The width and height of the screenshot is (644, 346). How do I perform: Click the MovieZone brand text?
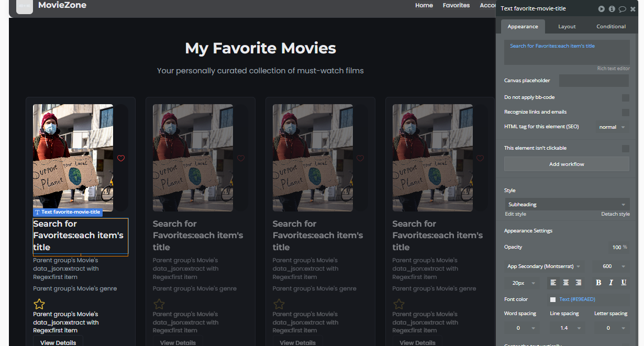click(62, 5)
